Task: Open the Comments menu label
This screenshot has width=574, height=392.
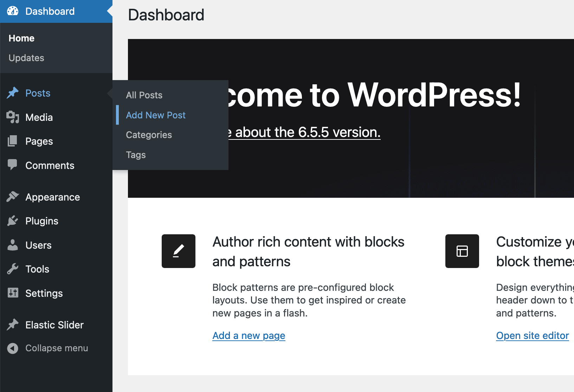Action: pos(50,165)
